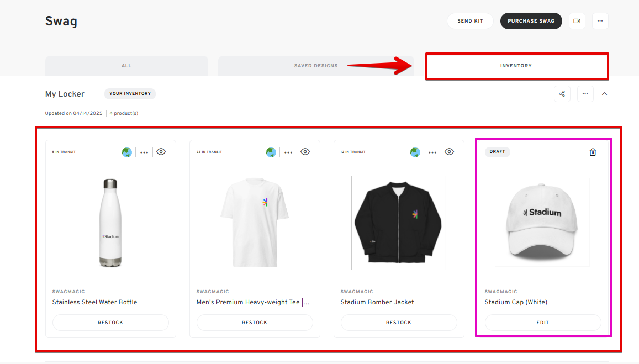Share My Locker via the share icon
639x364 pixels.
coord(562,94)
